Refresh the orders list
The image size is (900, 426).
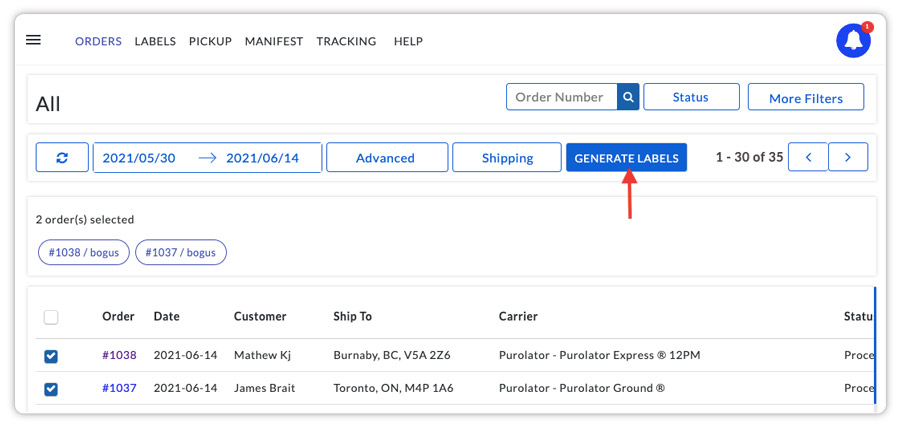62,157
